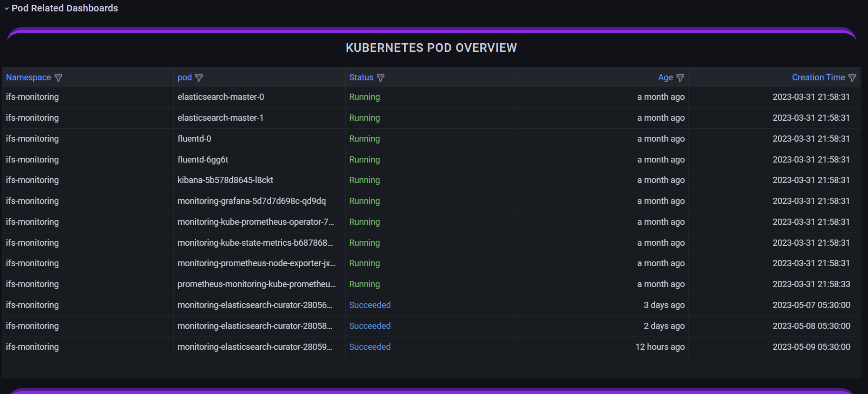This screenshot has width=868, height=394.
Task: Sort by Status column header
Action: tap(361, 77)
